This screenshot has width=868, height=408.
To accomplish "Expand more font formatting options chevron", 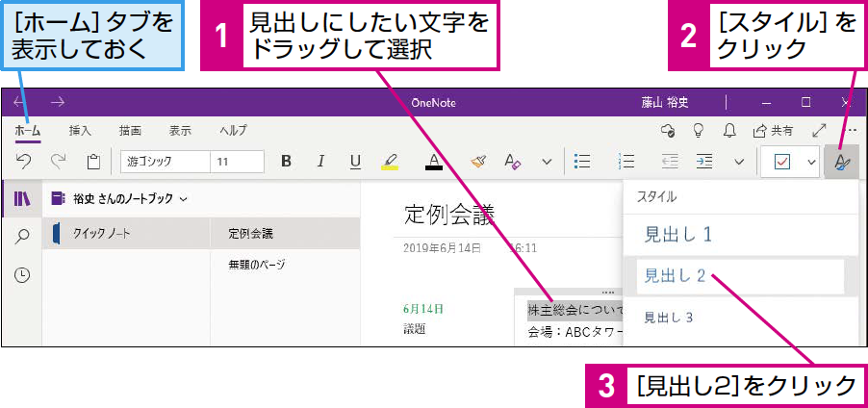I will point(547,162).
